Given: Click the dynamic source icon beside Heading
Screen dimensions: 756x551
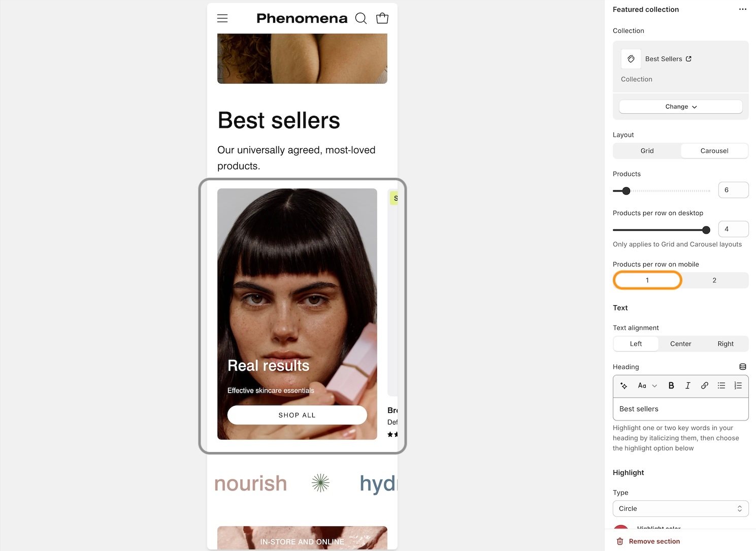Looking at the screenshot, I should point(743,367).
